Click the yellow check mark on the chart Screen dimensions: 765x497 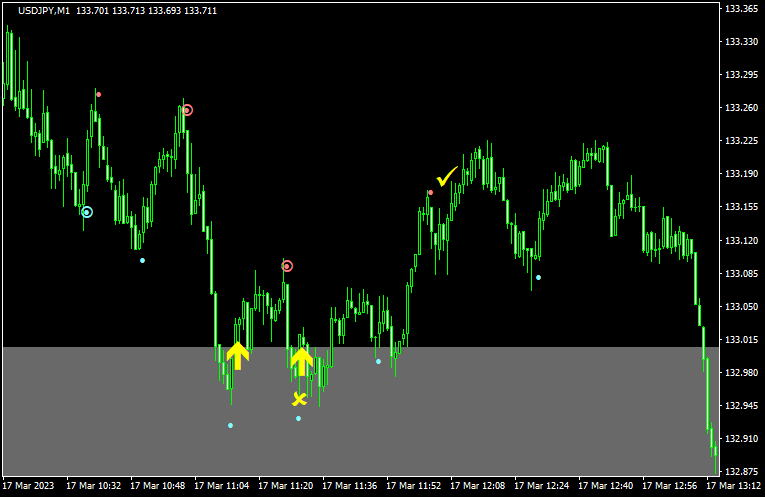pyautogui.click(x=446, y=177)
